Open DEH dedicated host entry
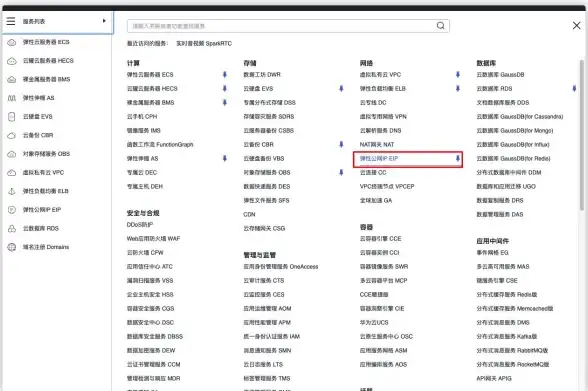This screenshot has height=391, width=588. [145, 186]
